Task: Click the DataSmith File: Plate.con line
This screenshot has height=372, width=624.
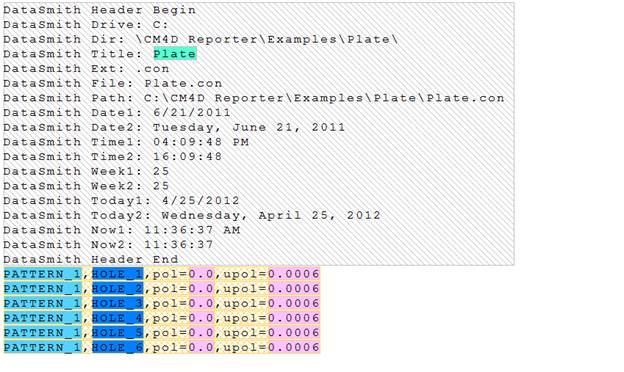Action: point(113,83)
